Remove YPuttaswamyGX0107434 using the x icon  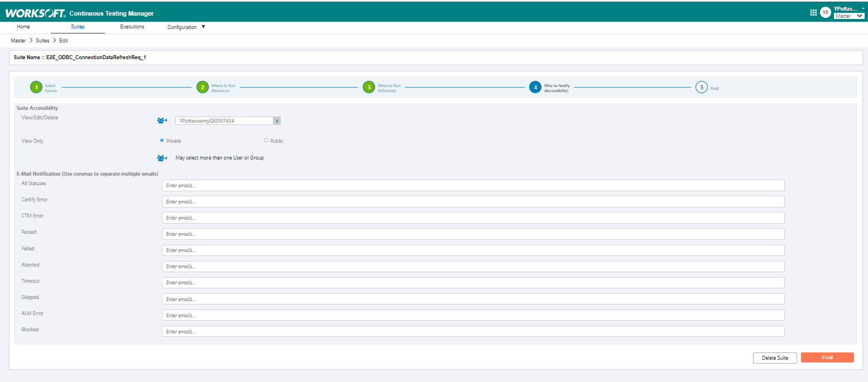277,120
